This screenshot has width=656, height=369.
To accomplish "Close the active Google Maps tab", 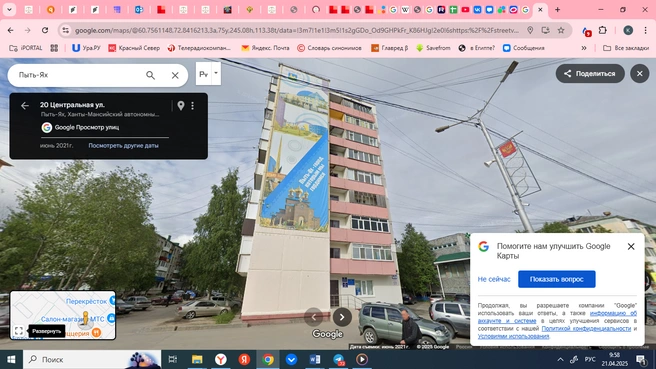I will pos(540,10).
